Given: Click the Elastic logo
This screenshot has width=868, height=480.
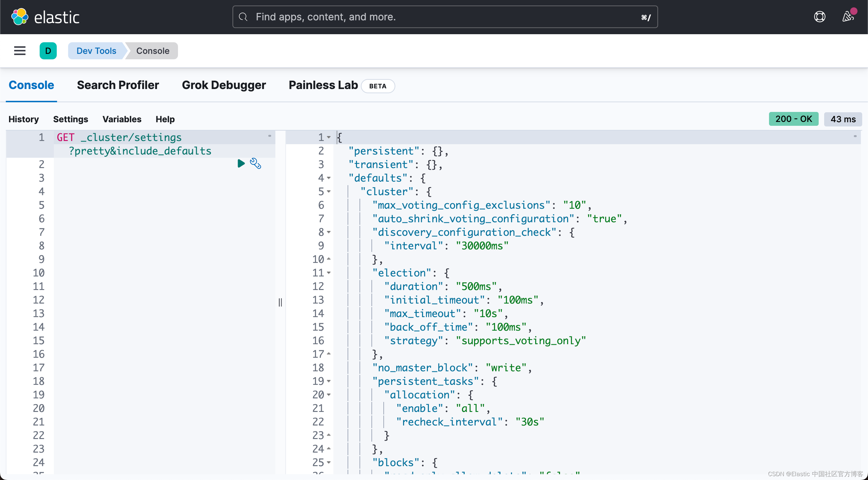Looking at the screenshot, I should pos(45,17).
